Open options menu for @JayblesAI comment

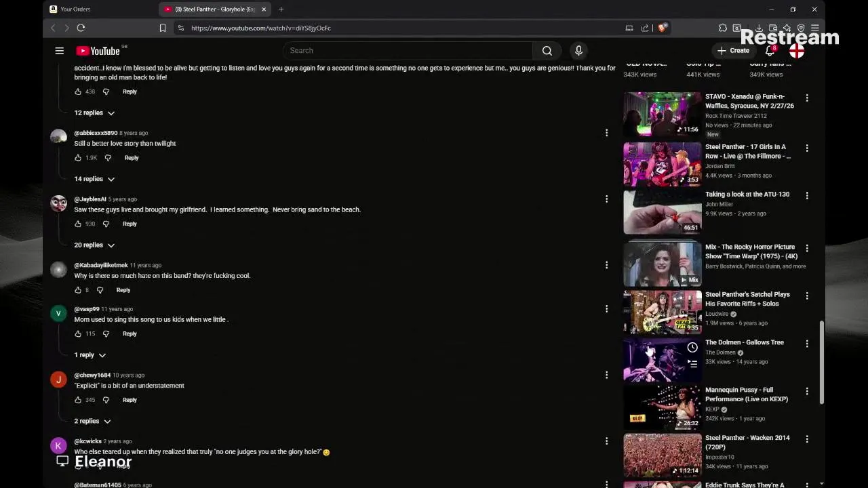click(x=606, y=199)
